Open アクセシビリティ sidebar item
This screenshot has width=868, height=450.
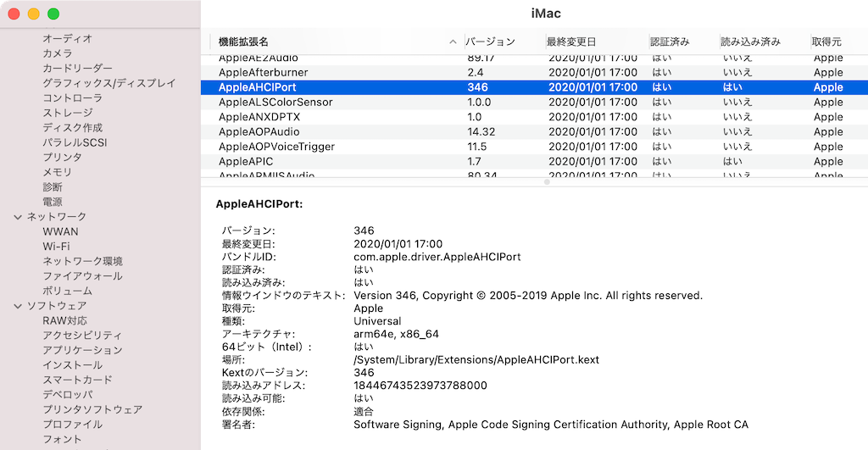coord(82,336)
